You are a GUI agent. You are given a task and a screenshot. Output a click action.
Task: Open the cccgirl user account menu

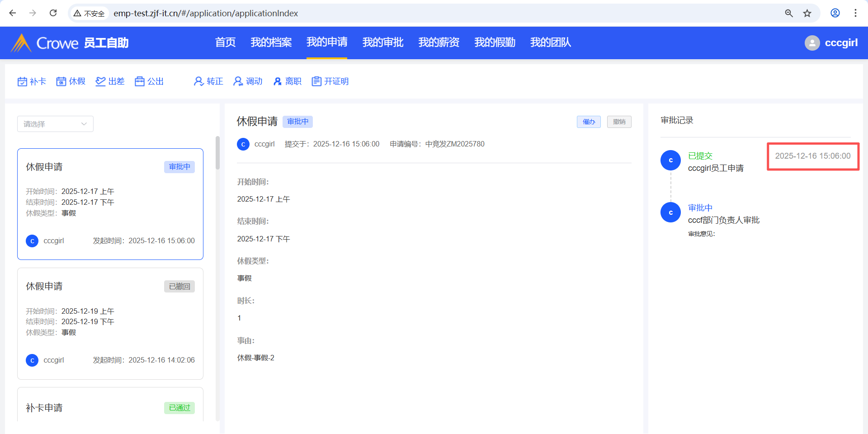coord(831,43)
